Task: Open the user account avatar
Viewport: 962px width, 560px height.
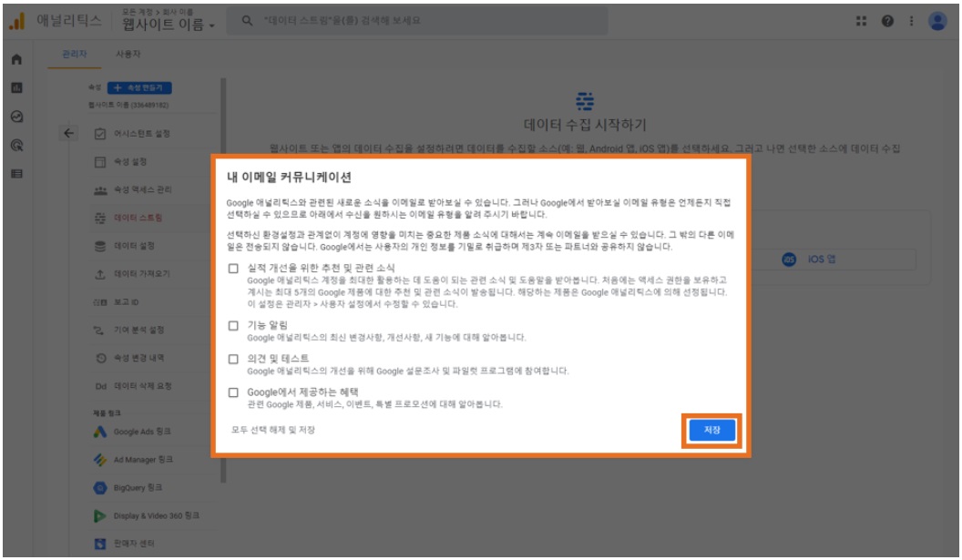Action: point(937,21)
